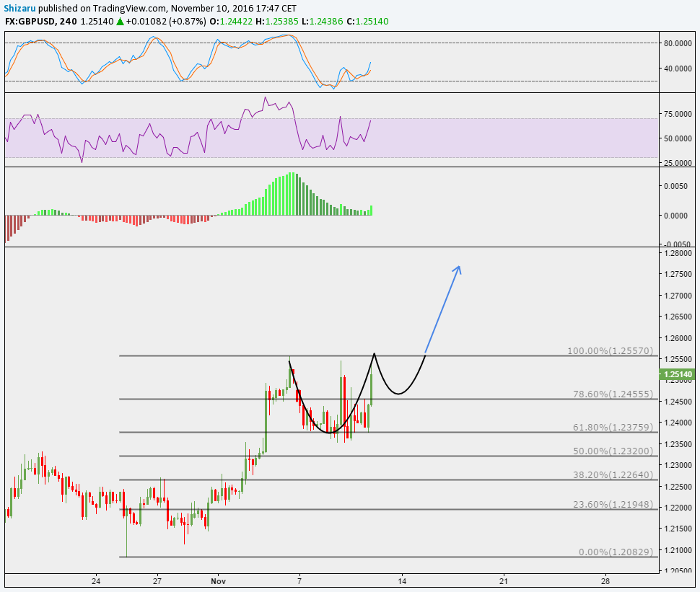Click the current price tag 1.25140
The width and height of the screenshot is (700, 592).
pyautogui.click(x=677, y=374)
